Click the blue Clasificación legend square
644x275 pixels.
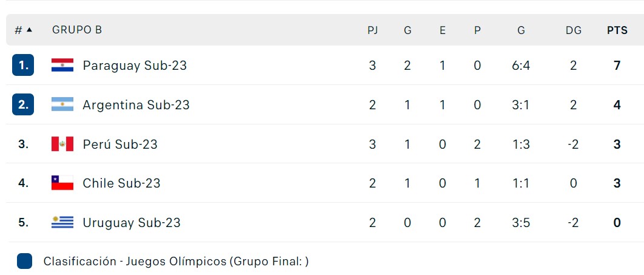coord(25,262)
